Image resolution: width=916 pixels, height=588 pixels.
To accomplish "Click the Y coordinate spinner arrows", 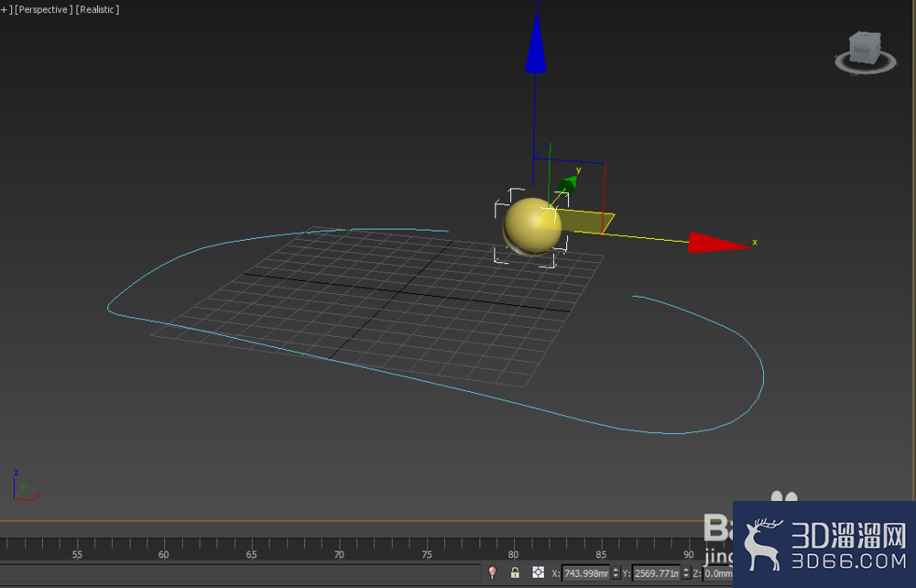I will (x=686, y=573).
